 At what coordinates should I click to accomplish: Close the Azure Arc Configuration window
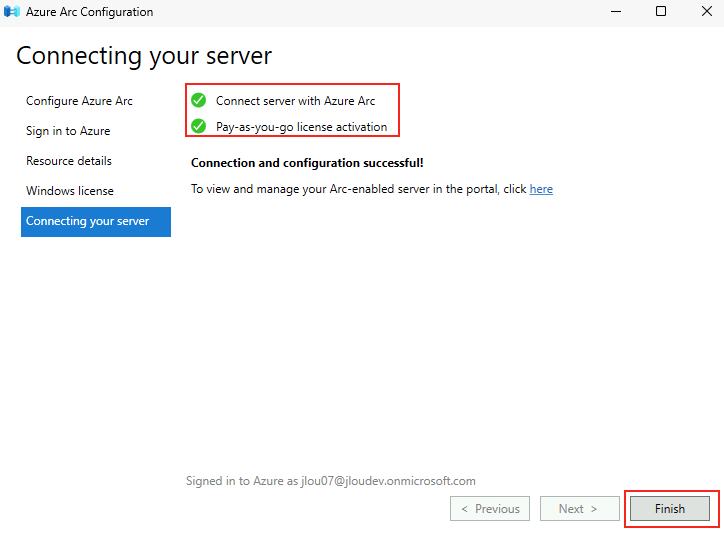(x=706, y=11)
